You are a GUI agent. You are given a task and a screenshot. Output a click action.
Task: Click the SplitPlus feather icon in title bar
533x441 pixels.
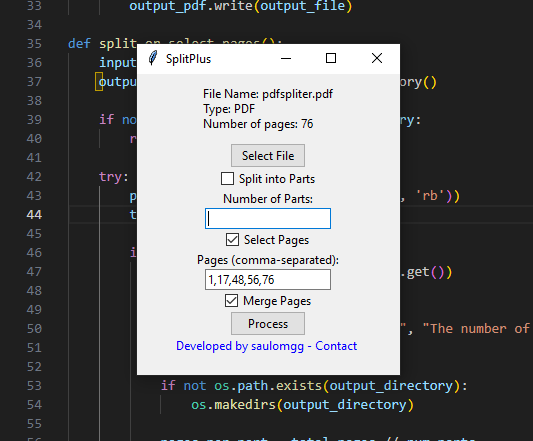pyautogui.click(x=153, y=58)
